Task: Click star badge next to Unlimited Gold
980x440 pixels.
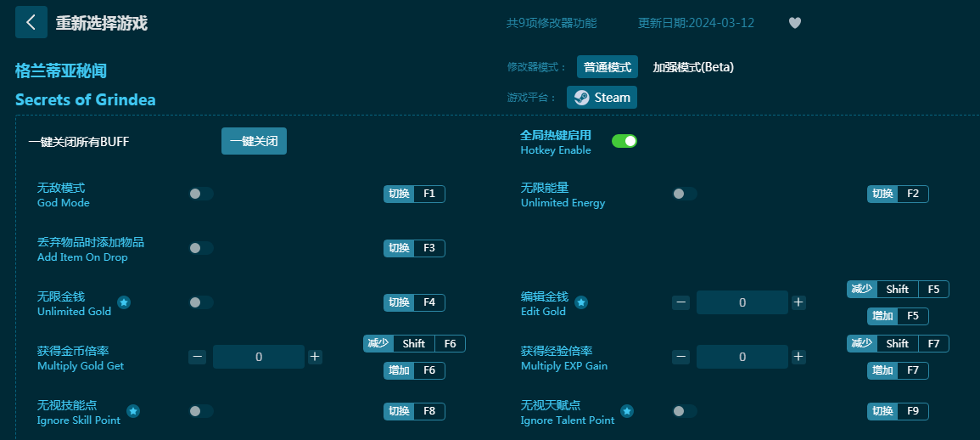Action: [125, 303]
